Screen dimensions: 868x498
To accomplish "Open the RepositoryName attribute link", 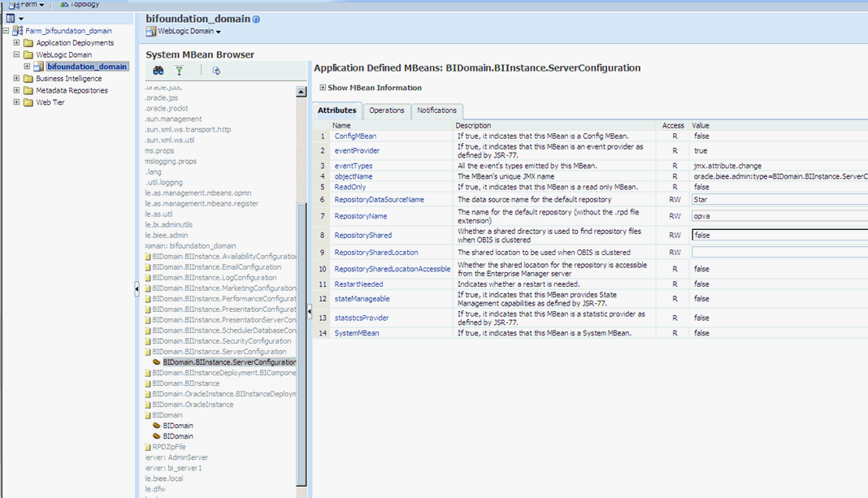I will [x=360, y=216].
